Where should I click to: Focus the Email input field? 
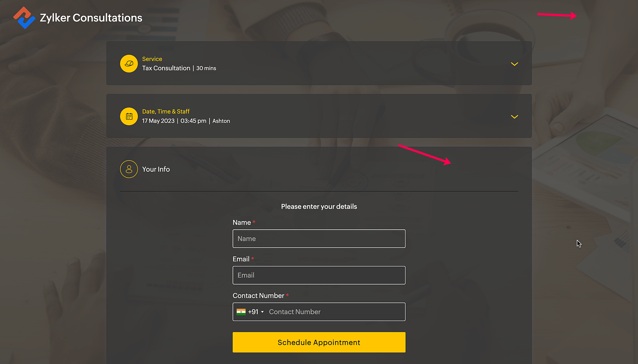pos(319,275)
